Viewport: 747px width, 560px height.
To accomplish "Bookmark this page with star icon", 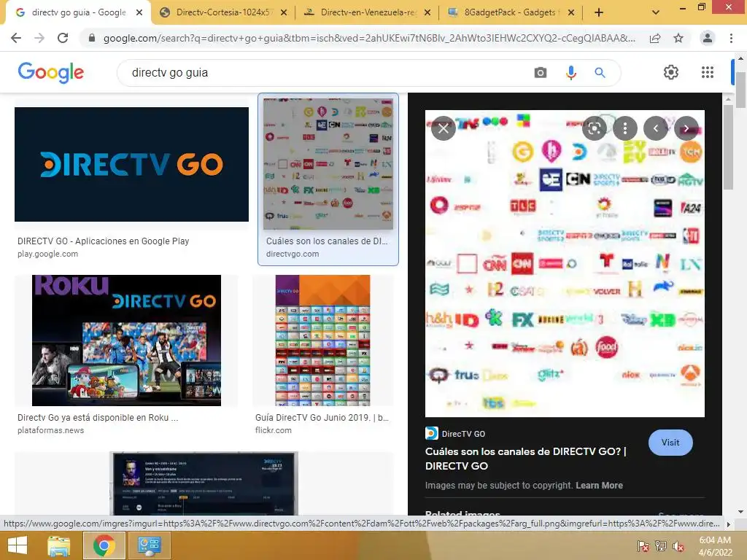I will (678, 39).
